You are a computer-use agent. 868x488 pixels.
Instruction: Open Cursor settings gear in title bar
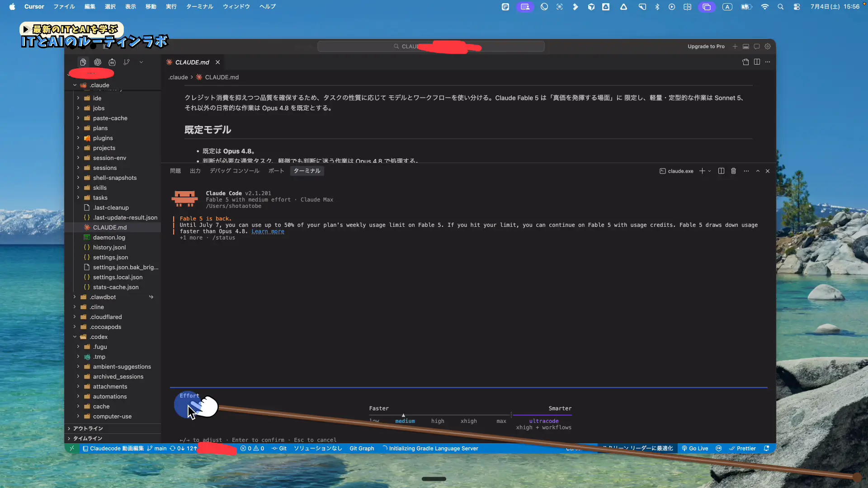pos(768,47)
